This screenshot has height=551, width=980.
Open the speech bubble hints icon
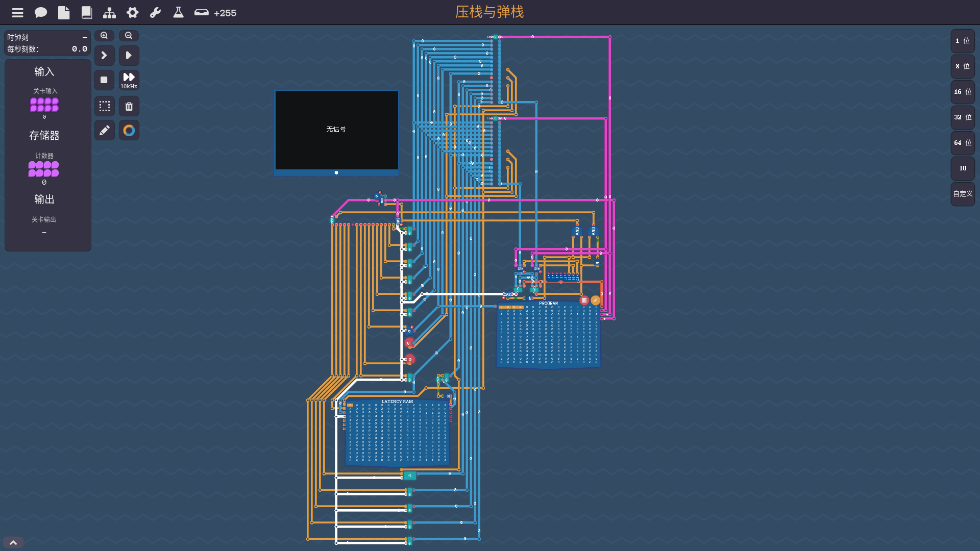point(41,13)
